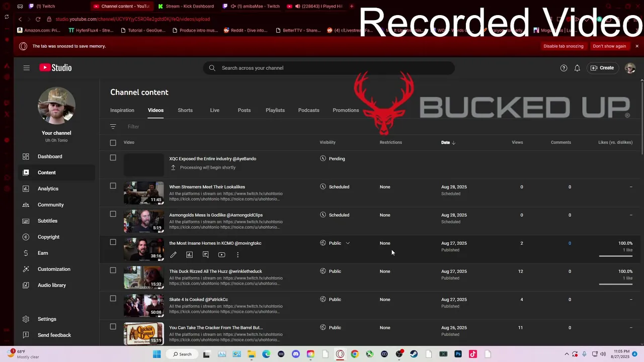Click the Settings gear icon in sidebar
The height and width of the screenshot is (362, 644).
click(26, 319)
